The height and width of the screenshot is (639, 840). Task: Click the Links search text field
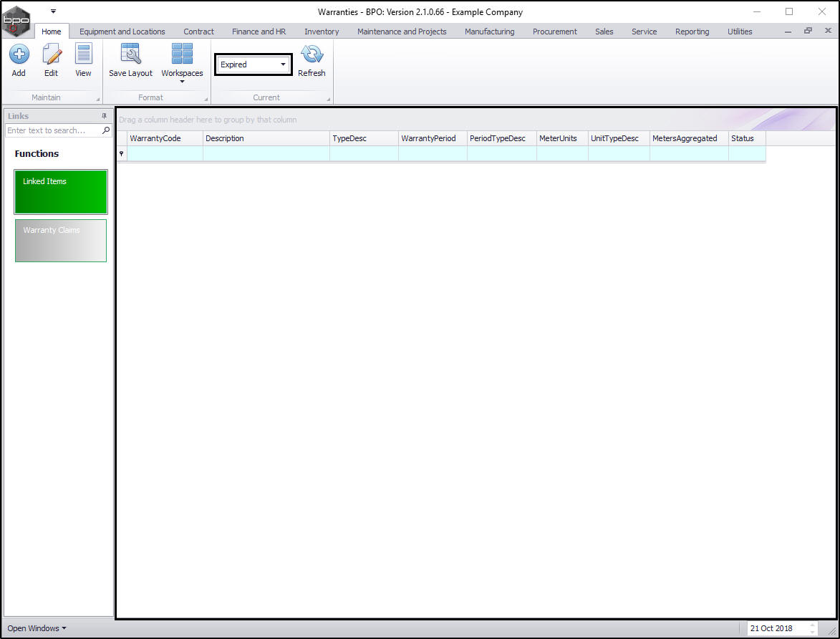pos(53,130)
